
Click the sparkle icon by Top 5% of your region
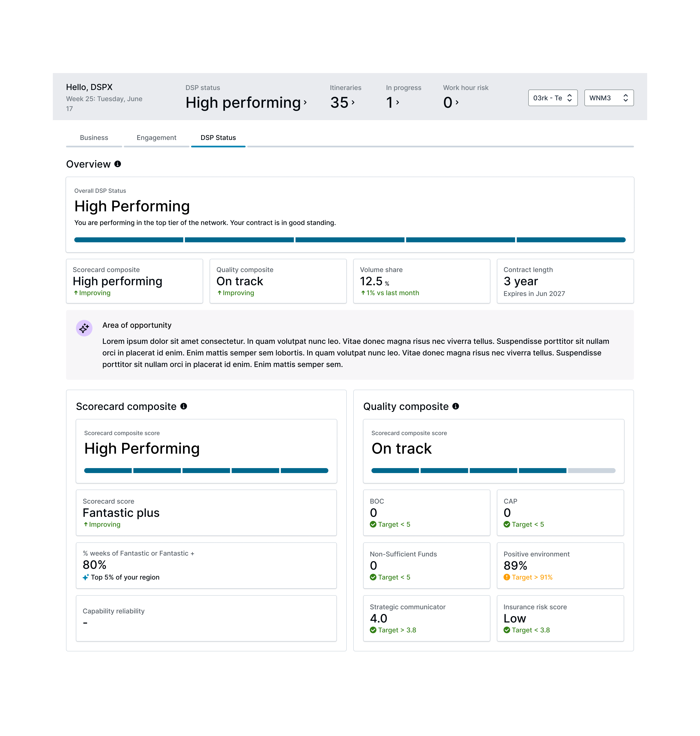click(86, 577)
